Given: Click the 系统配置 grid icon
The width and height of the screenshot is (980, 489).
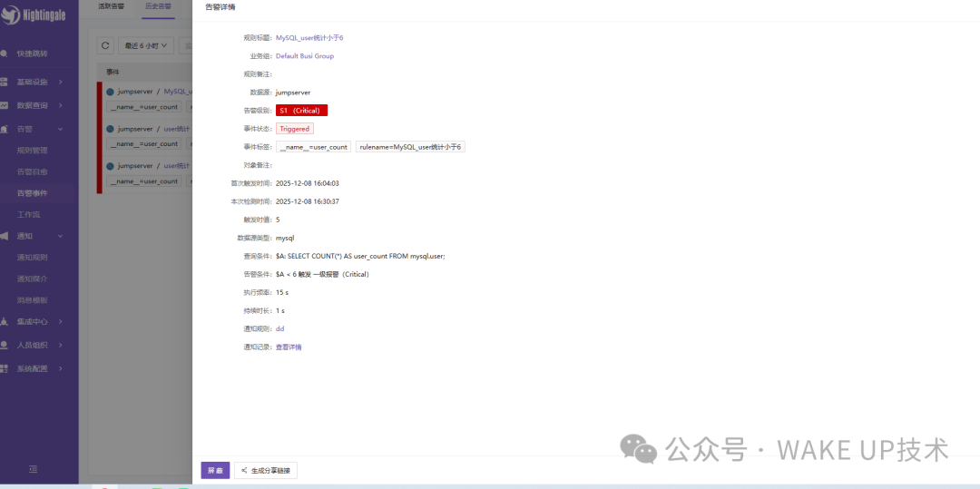Looking at the screenshot, I should click(x=4, y=368).
